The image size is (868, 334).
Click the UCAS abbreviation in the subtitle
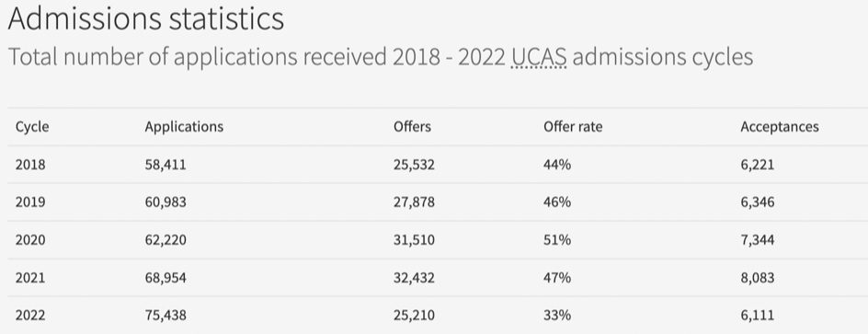click(x=539, y=57)
